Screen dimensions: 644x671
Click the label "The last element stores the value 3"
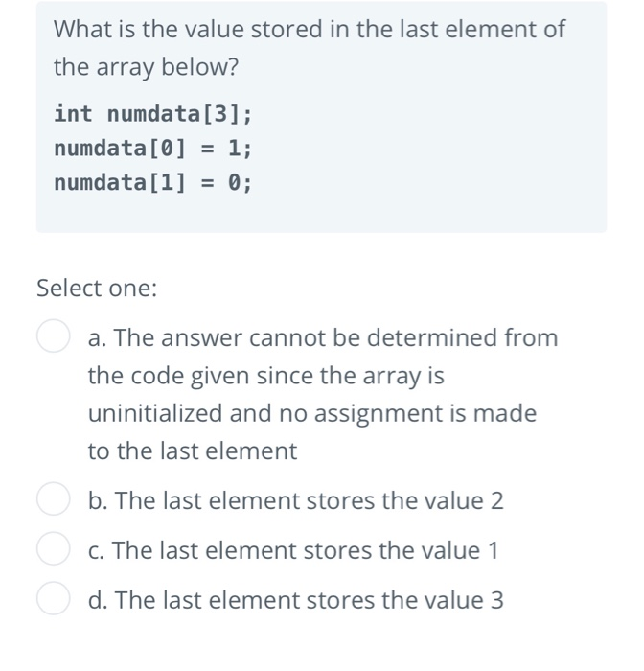(309, 599)
